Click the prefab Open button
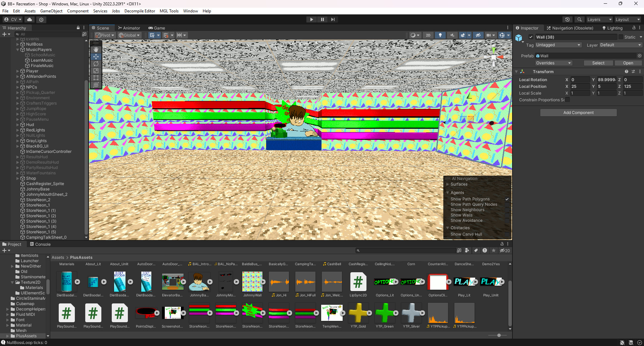Image resolution: width=644 pixels, height=346 pixels. point(628,63)
